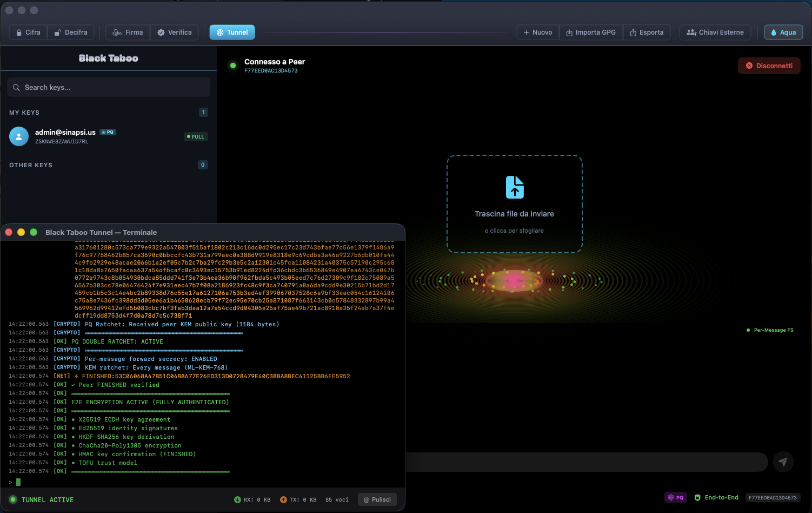Click the file upload icon in drop zone

[515, 187]
